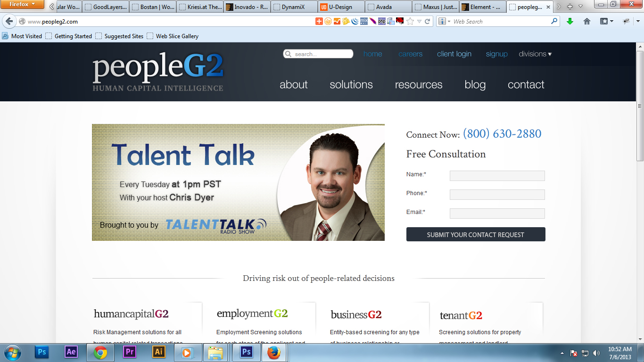Click the magnifier icon in Web Search box
Screen dimensions: 644x362
554,21
